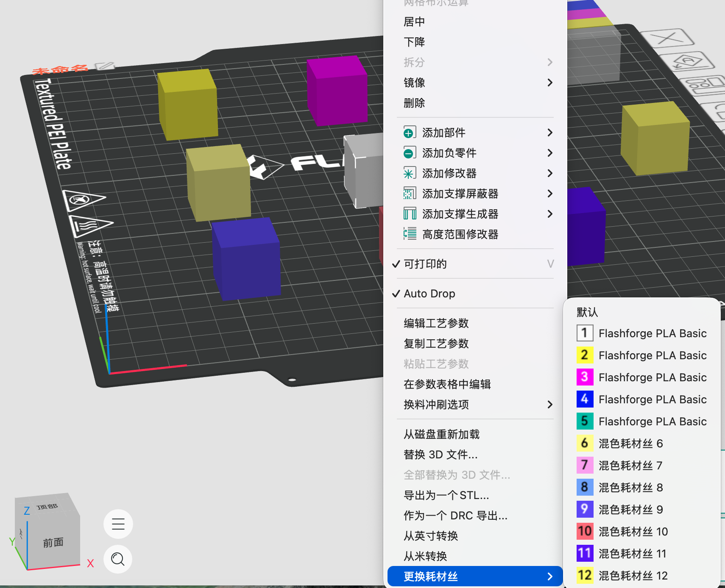This screenshot has width=725, height=588.
Task: Click the 添加负零件 minus icon
Action: click(x=409, y=153)
